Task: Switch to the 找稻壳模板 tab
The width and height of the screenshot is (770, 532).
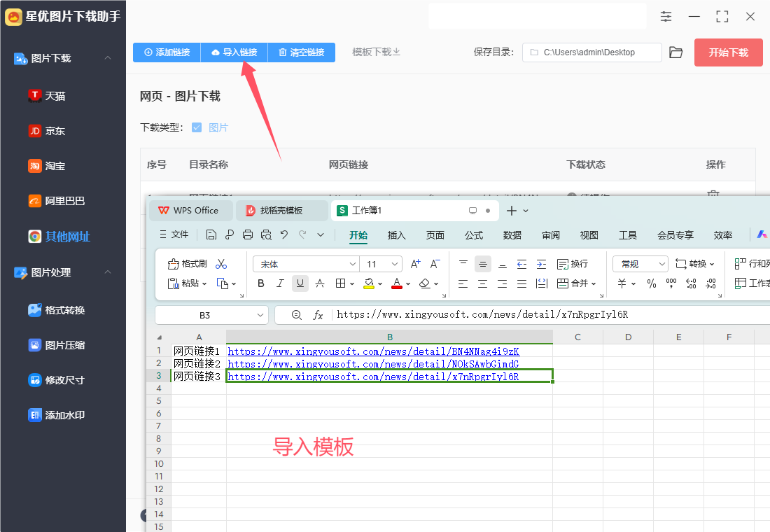Action: [281, 211]
